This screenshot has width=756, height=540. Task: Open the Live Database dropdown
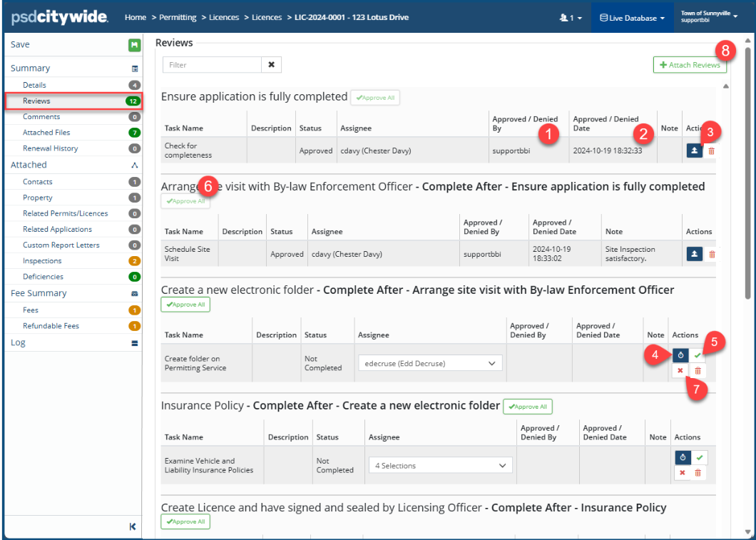(632, 18)
